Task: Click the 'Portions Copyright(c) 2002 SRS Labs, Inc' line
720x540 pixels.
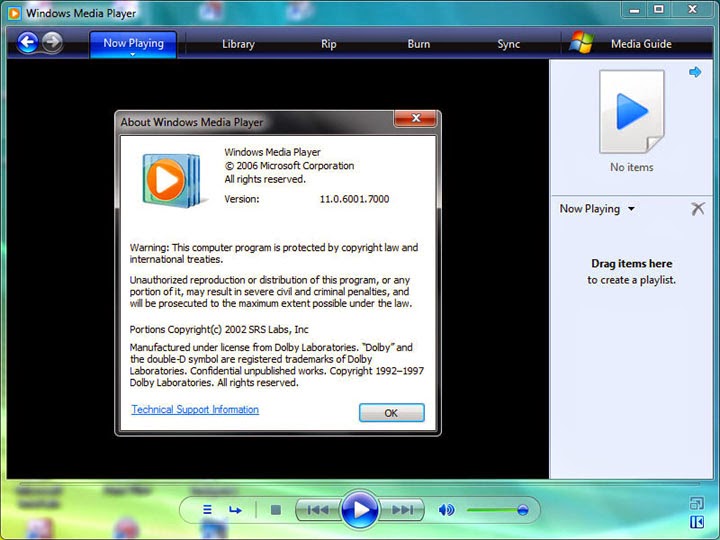Action: coord(219,329)
